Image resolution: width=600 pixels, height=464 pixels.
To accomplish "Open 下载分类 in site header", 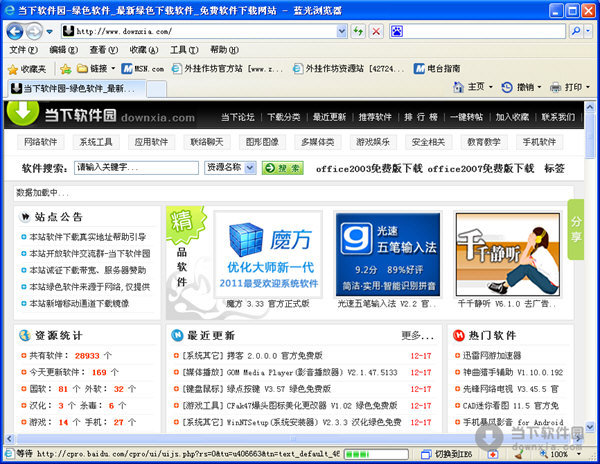I will (284, 117).
